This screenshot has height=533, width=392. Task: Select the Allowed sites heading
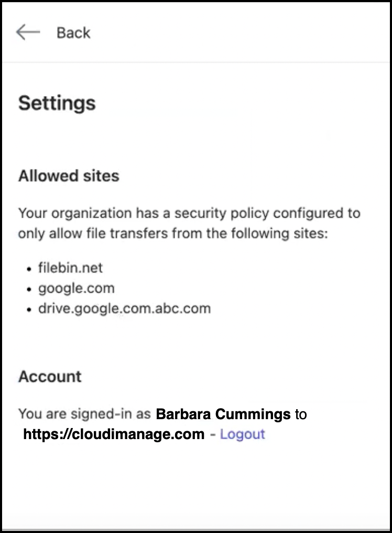click(x=69, y=176)
